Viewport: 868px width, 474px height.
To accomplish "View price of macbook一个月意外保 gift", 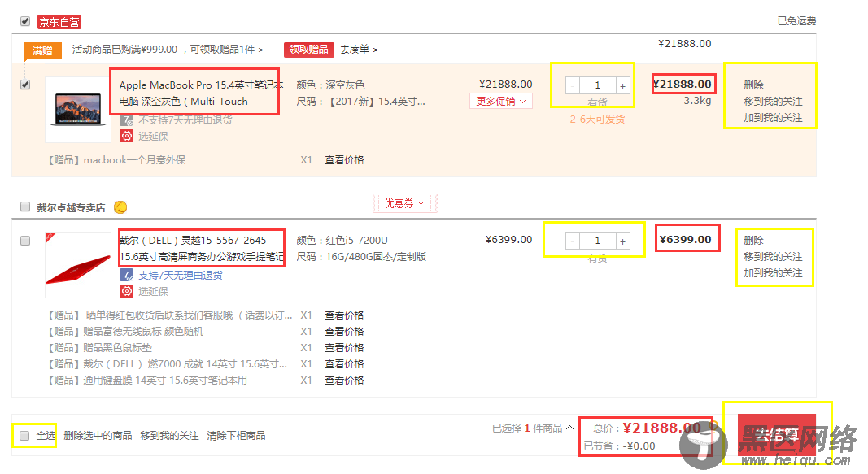I will click(x=344, y=160).
